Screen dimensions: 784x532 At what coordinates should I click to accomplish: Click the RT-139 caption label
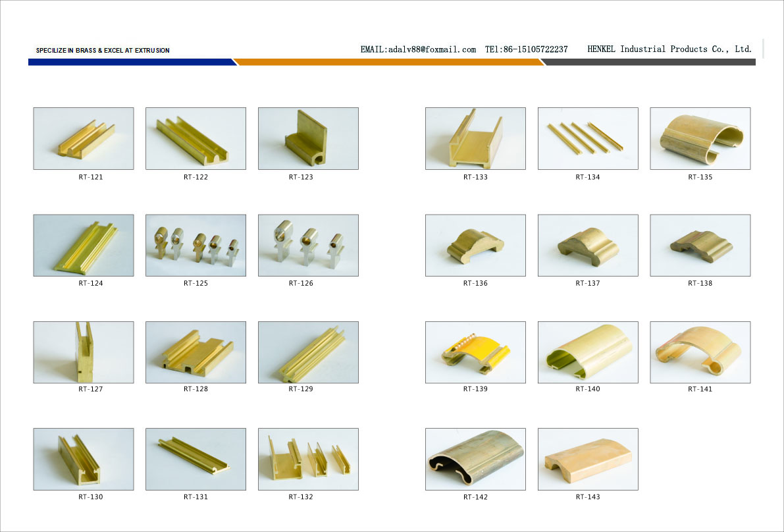click(475, 389)
